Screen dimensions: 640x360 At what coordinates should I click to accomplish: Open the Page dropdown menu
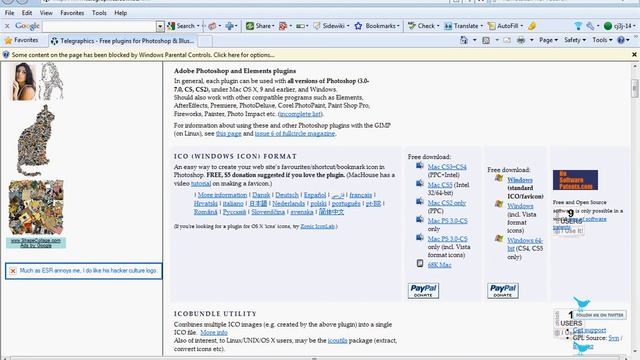pos(548,40)
